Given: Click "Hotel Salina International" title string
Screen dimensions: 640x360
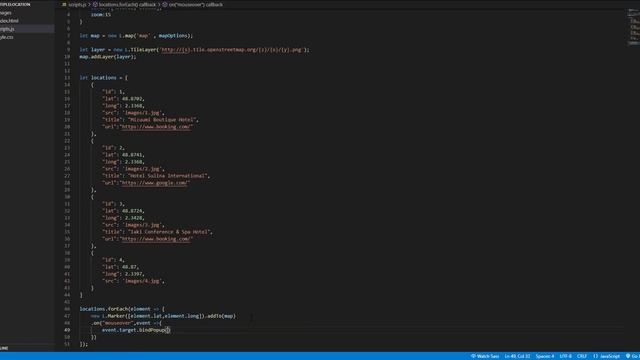Looking at the screenshot, I should pyautogui.click(x=169, y=176).
